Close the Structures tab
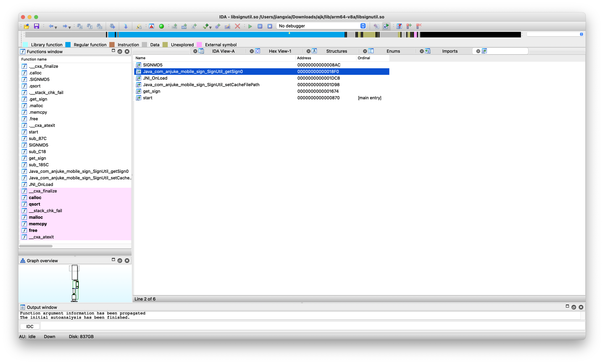 [x=308, y=51]
